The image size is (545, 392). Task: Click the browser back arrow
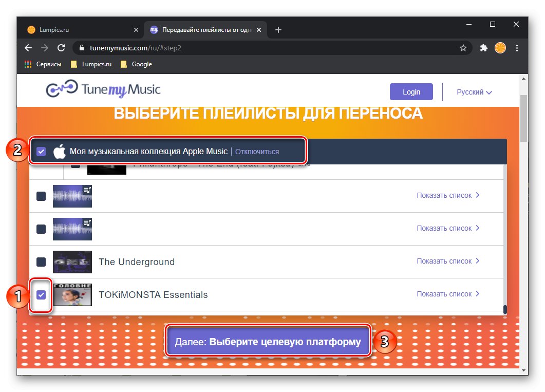(x=28, y=48)
